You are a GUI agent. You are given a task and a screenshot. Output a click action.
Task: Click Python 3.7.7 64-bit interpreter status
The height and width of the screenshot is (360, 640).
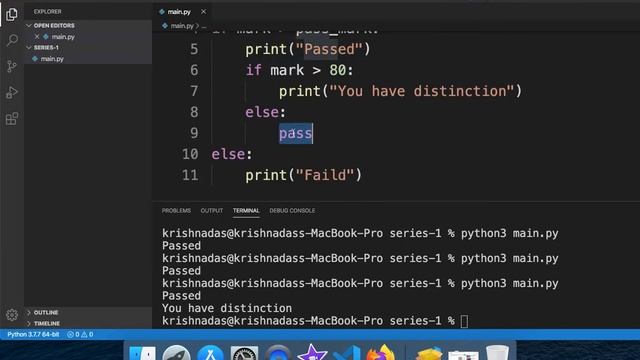[x=33, y=334]
